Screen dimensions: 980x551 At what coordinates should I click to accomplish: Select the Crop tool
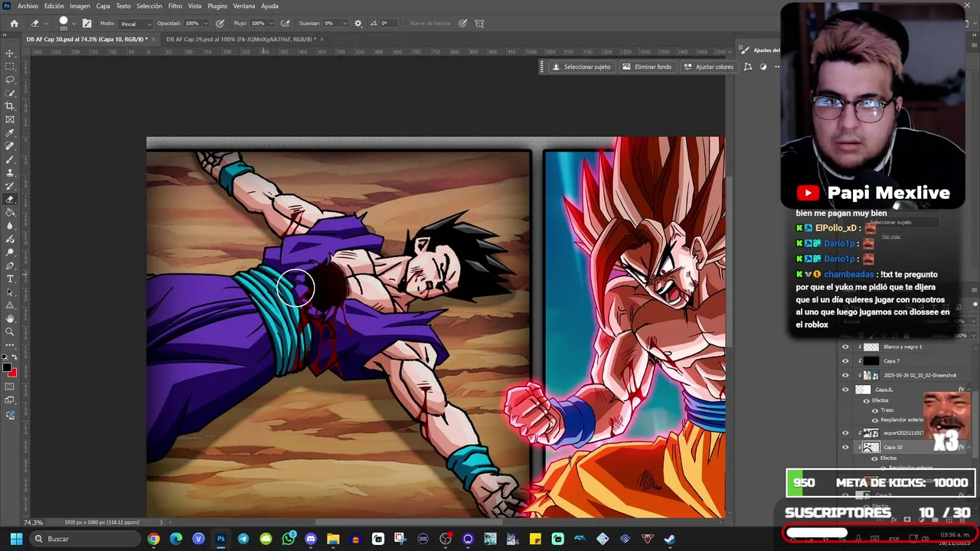click(10, 106)
